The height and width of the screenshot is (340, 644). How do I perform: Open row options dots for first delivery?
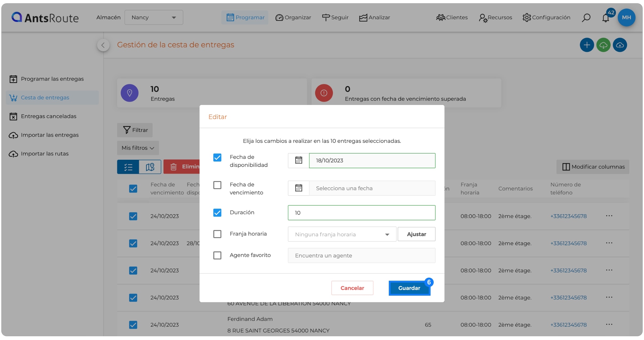point(609,216)
